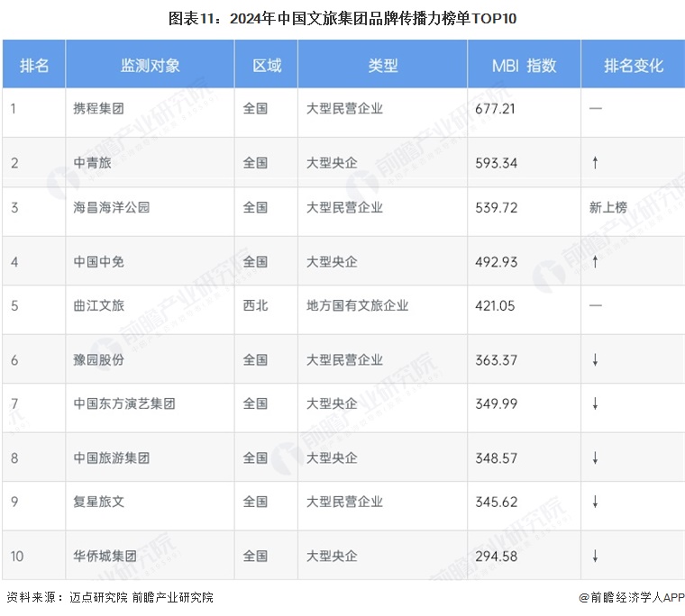685x616 pixels.
Task: Click rank number 1
Action: coord(14,108)
